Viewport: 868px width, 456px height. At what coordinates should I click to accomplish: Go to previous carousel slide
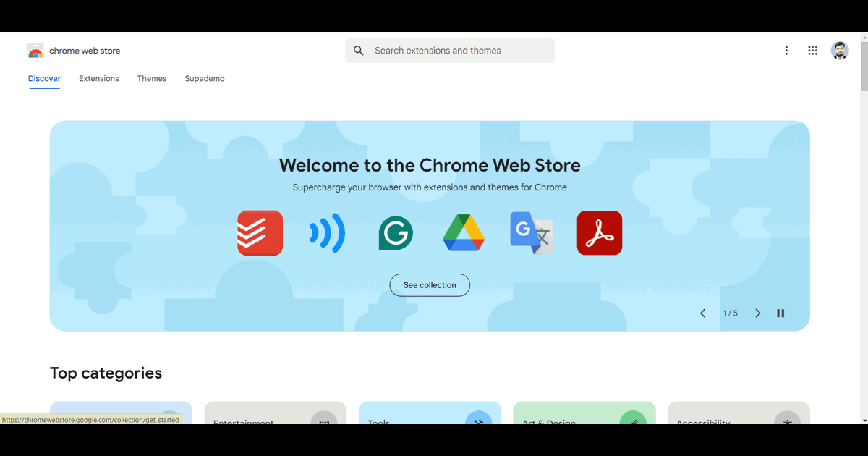point(702,313)
